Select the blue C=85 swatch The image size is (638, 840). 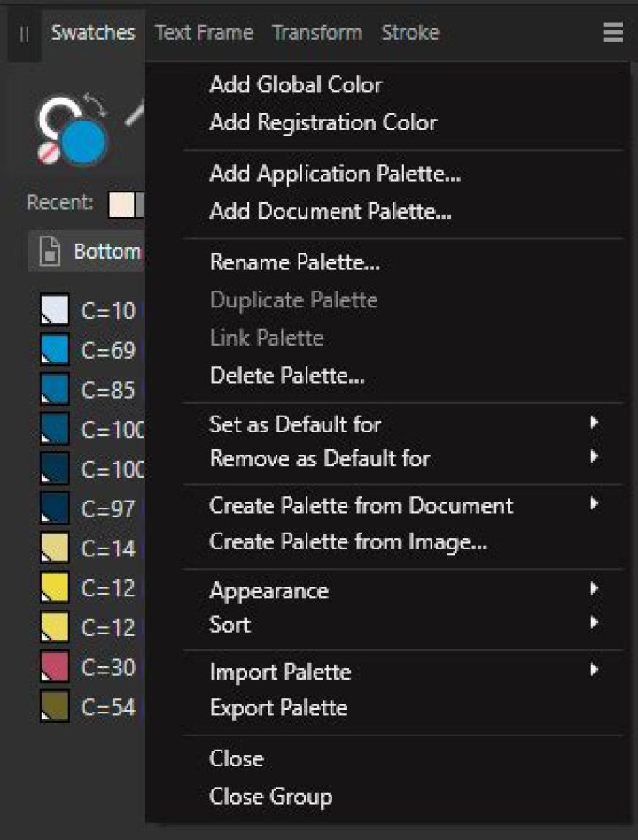coord(55,388)
